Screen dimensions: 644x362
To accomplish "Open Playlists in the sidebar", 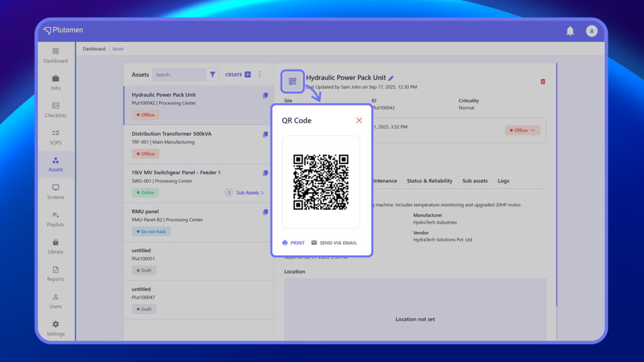I will click(55, 219).
